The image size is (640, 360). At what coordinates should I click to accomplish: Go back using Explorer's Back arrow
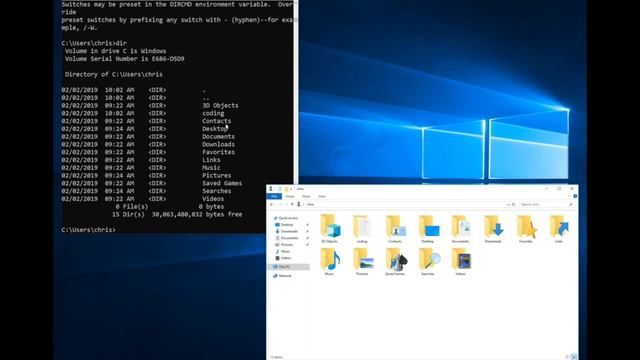272,204
